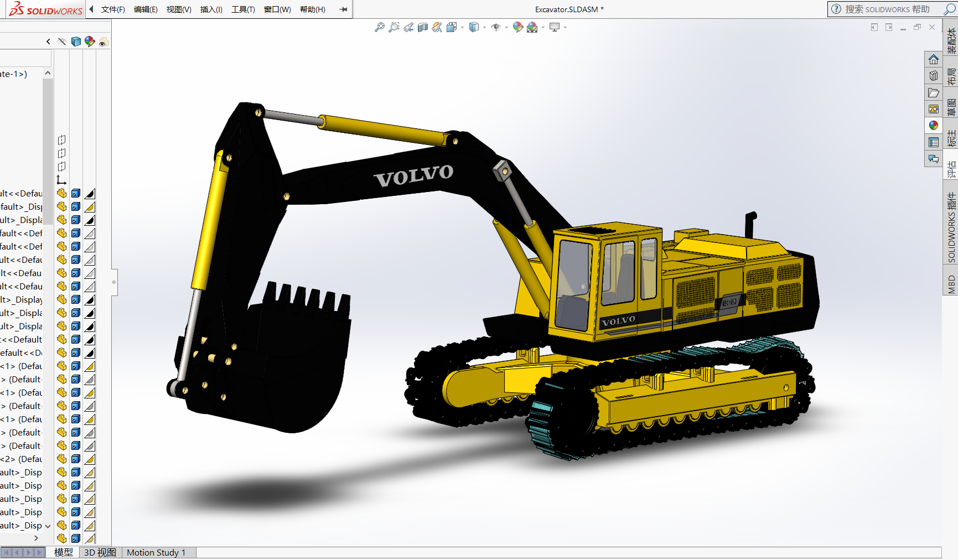Viewport: 958px width, 560px height.
Task: Click the SOLIDWORKS help search field
Action: coord(887,9)
